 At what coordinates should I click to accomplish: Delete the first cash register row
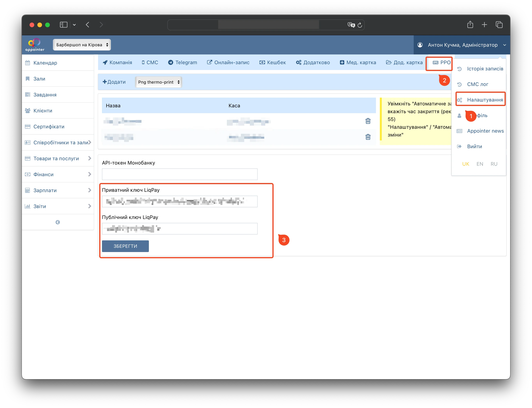point(368,121)
